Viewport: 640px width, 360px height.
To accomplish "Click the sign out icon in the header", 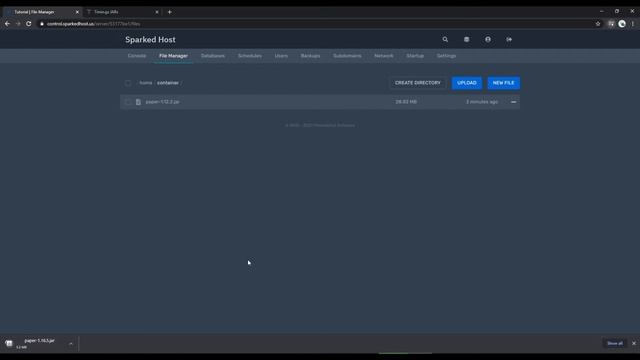I will click(509, 40).
